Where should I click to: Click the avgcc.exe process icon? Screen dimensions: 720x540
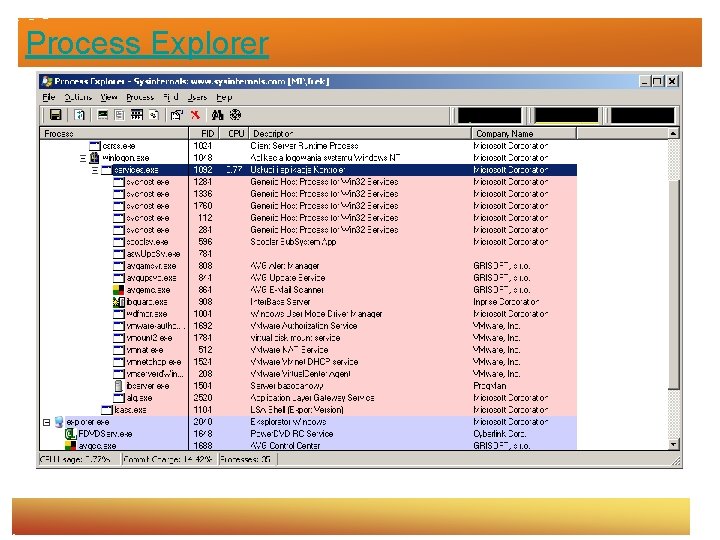70,446
